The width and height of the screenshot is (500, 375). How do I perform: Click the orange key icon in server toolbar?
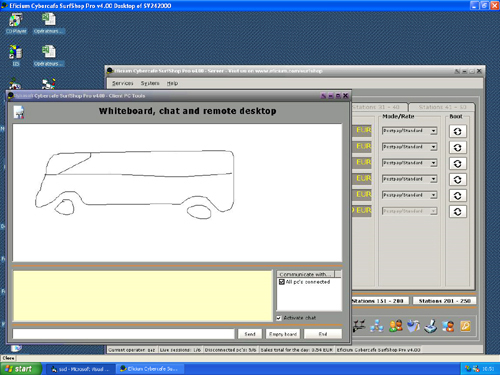pyautogui.click(x=465, y=326)
